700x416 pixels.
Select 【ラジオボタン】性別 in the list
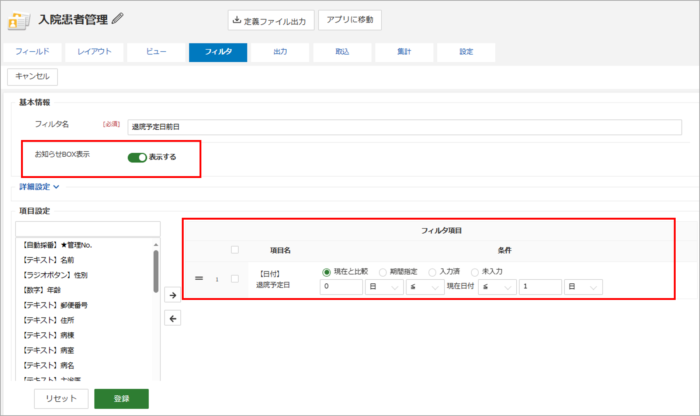pos(55,275)
